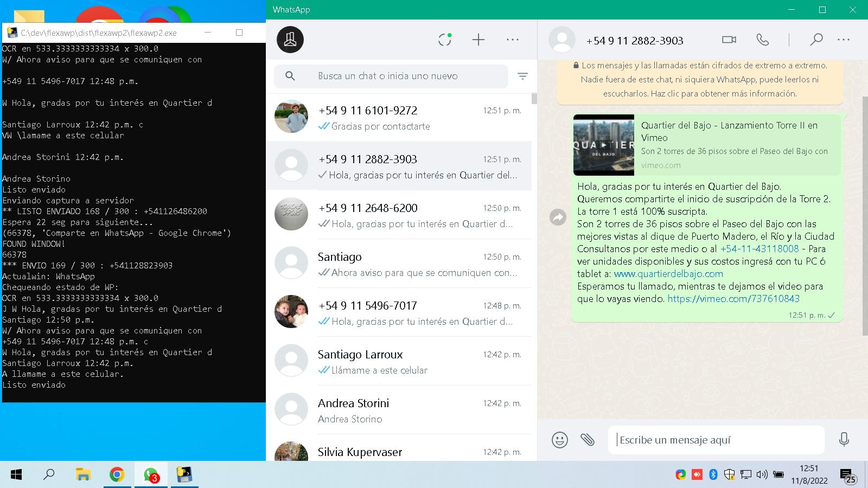Open contact avatar in chat header
This screenshot has width=868, height=488.
[x=562, y=40]
